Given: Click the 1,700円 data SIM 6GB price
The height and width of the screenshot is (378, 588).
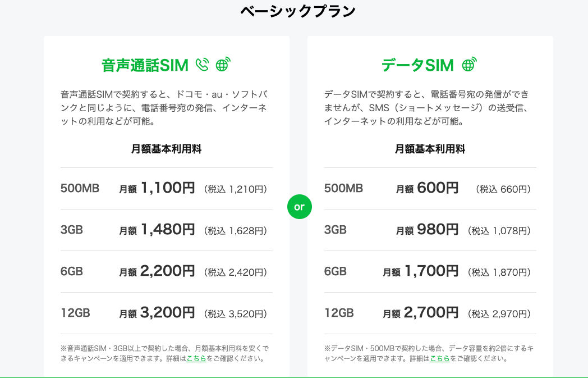Looking at the screenshot, I should pos(431,271).
